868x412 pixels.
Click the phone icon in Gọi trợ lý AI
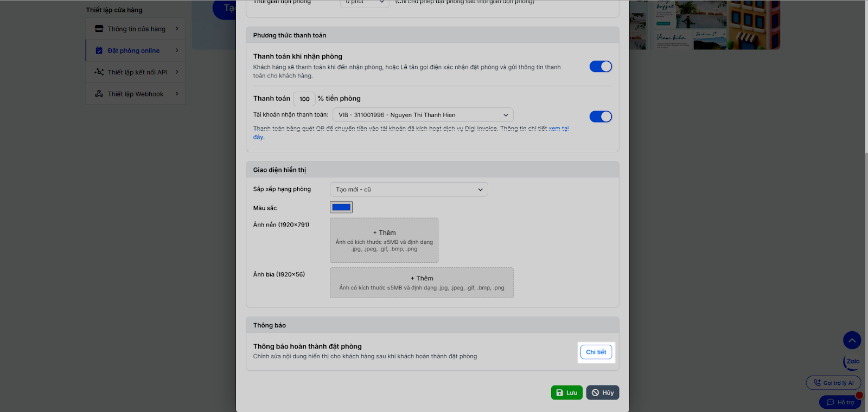click(x=817, y=383)
